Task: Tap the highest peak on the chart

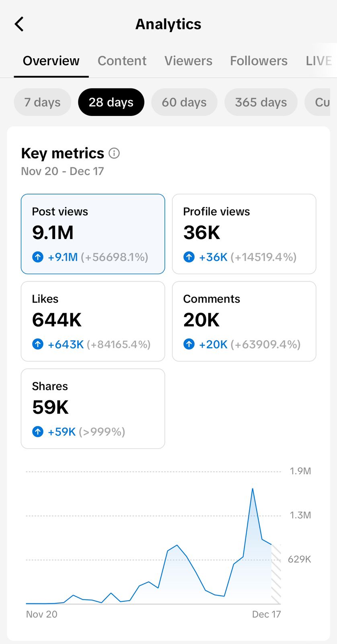Action: coord(253,489)
